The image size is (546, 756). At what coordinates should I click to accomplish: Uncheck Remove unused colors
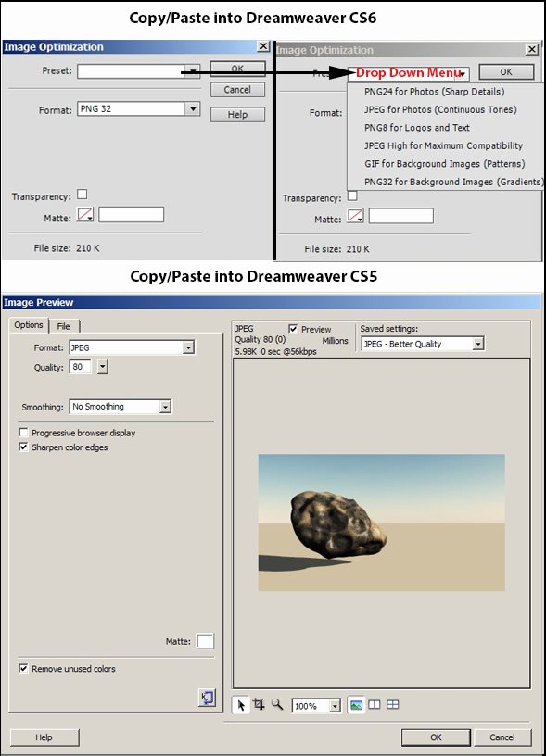coord(23,668)
